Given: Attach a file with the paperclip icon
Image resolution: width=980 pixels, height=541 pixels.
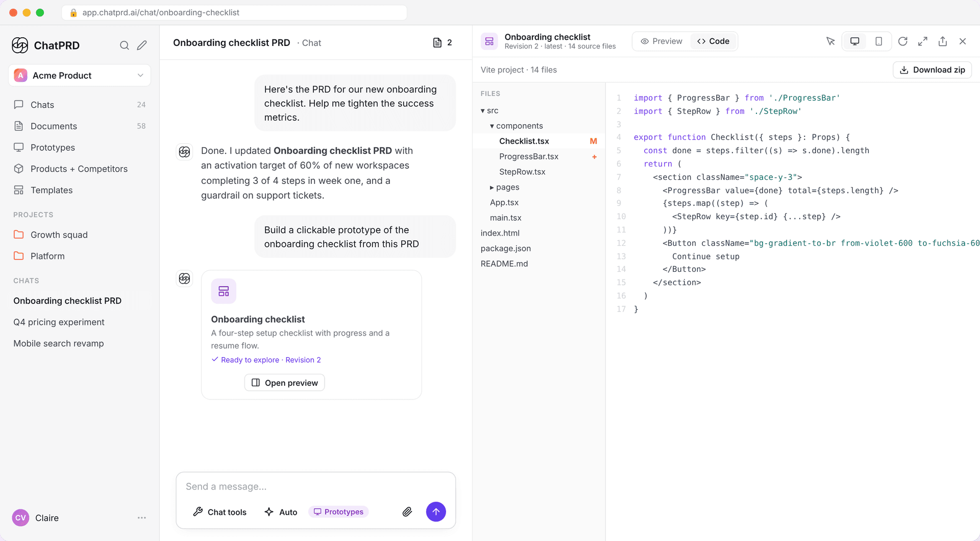Looking at the screenshot, I should point(407,512).
